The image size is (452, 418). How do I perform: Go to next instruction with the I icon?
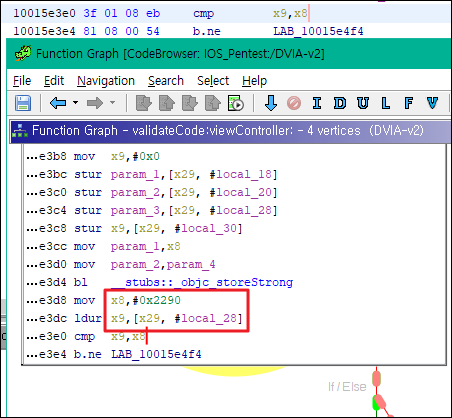coord(317,103)
